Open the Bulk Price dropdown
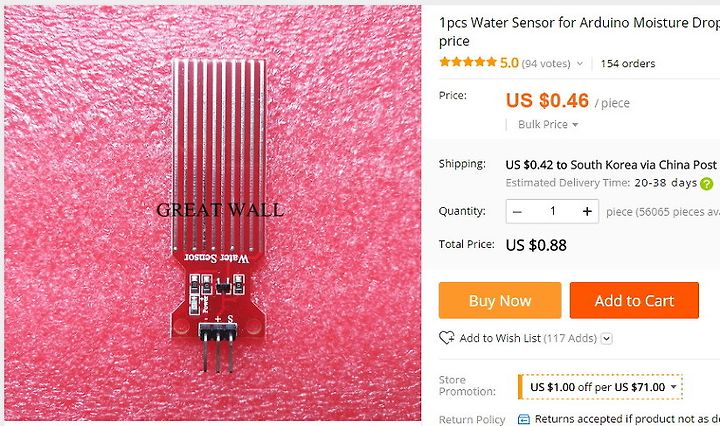The height and width of the screenshot is (426, 720). point(548,124)
